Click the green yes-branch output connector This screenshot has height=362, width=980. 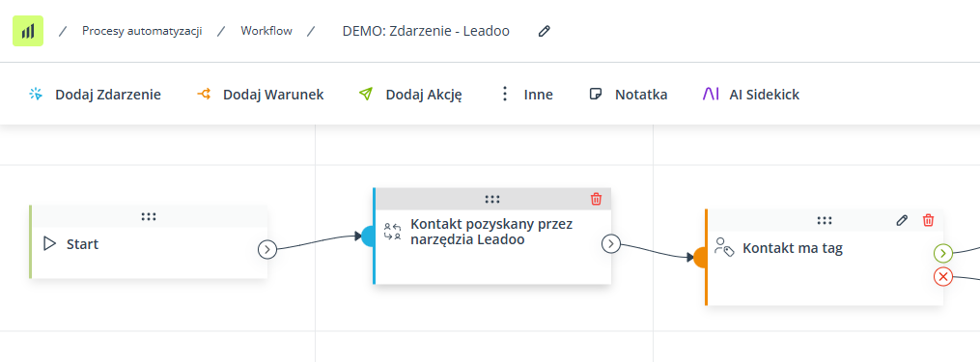(942, 253)
